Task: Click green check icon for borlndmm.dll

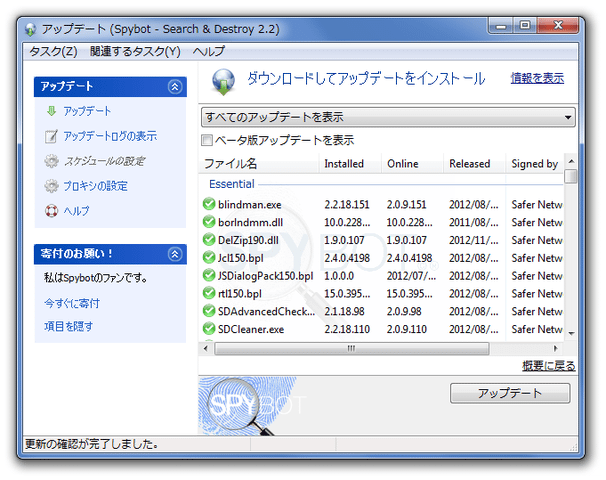Action: 209,222
